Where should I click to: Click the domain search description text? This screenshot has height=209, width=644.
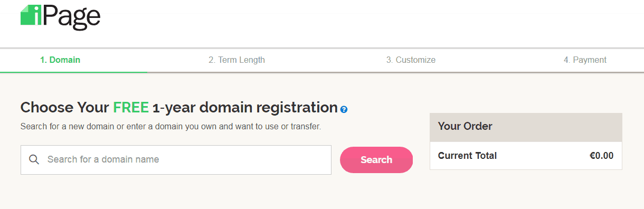click(x=171, y=127)
